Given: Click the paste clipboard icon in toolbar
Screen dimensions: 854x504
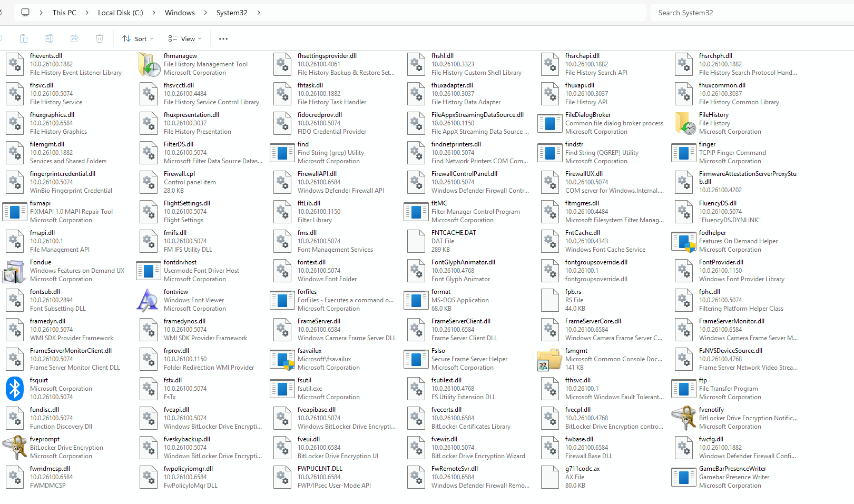Looking at the screenshot, I should 24,38.
